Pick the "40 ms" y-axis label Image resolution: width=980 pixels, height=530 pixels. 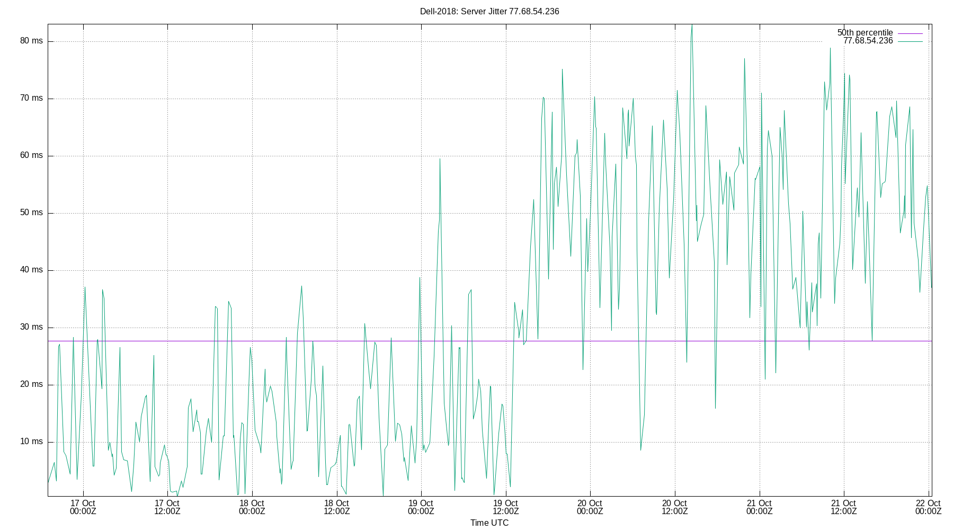pyautogui.click(x=31, y=270)
